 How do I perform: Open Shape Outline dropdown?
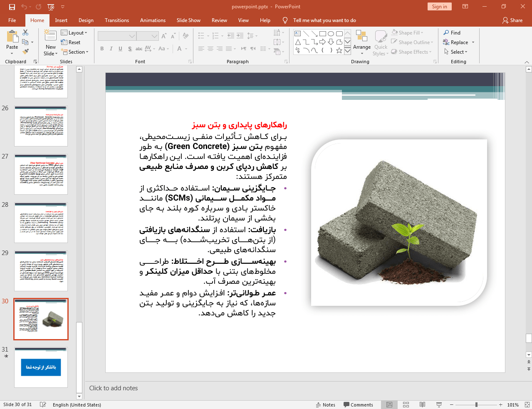412,42
